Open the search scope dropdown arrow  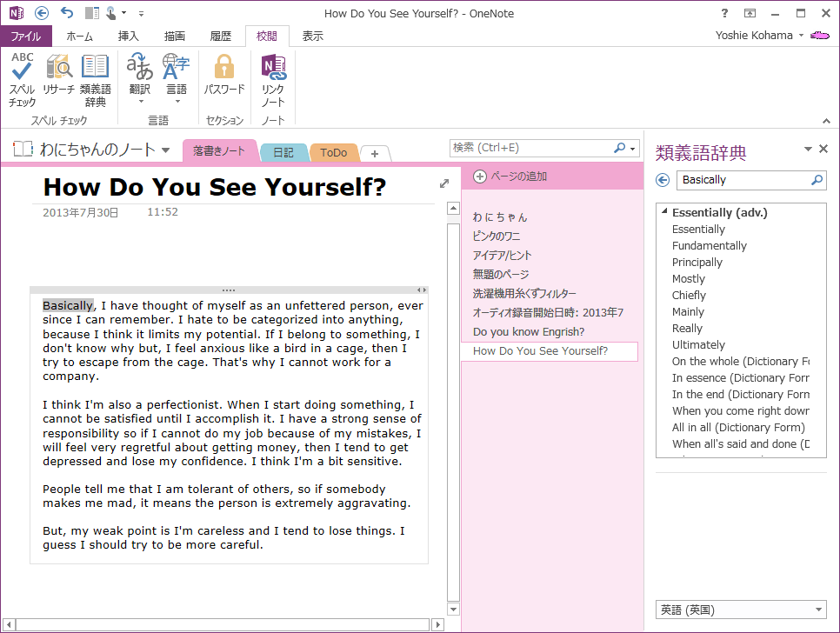[633, 149]
